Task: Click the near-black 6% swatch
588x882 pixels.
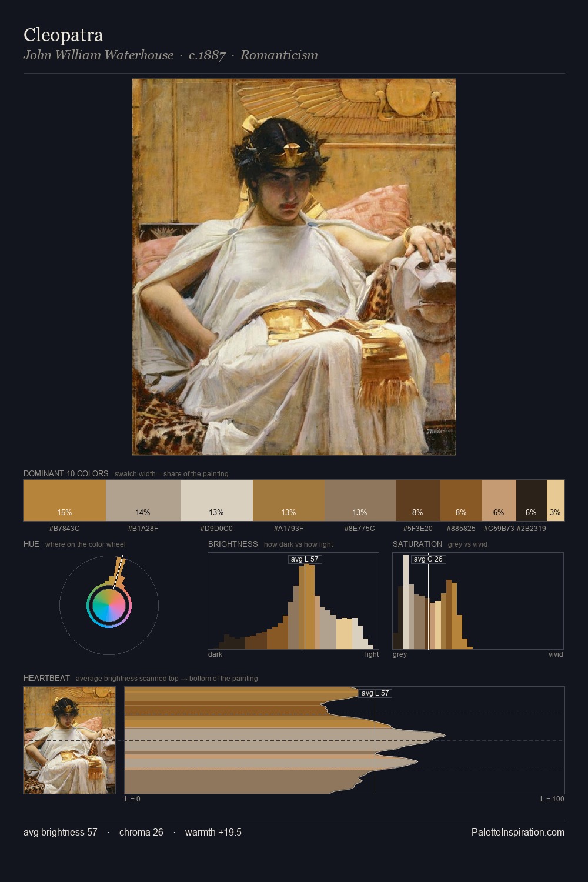Action: point(532,500)
